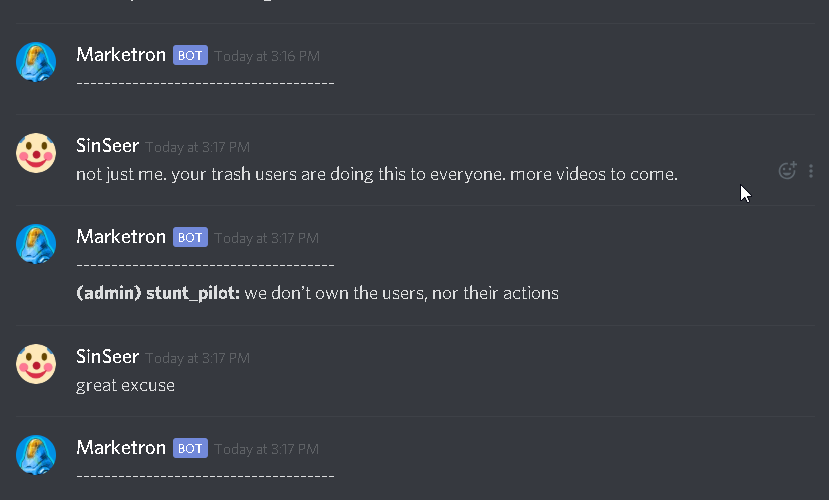Open the Marketron avatar above the stunt_pilot reply
Screen dimensions: 829x500
click(36, 244)
